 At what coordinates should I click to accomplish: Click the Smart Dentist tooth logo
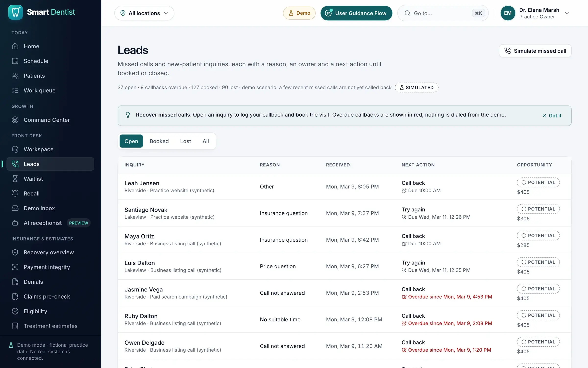(x=15, y=12)
